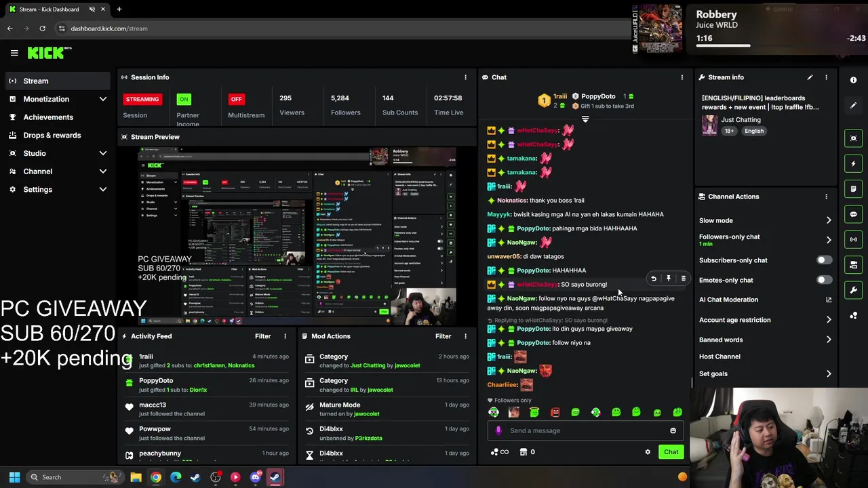Screen dimensions: 868x488
Task: Click the three-dots cluster icon in toolbar
Action: click(853, 315)
